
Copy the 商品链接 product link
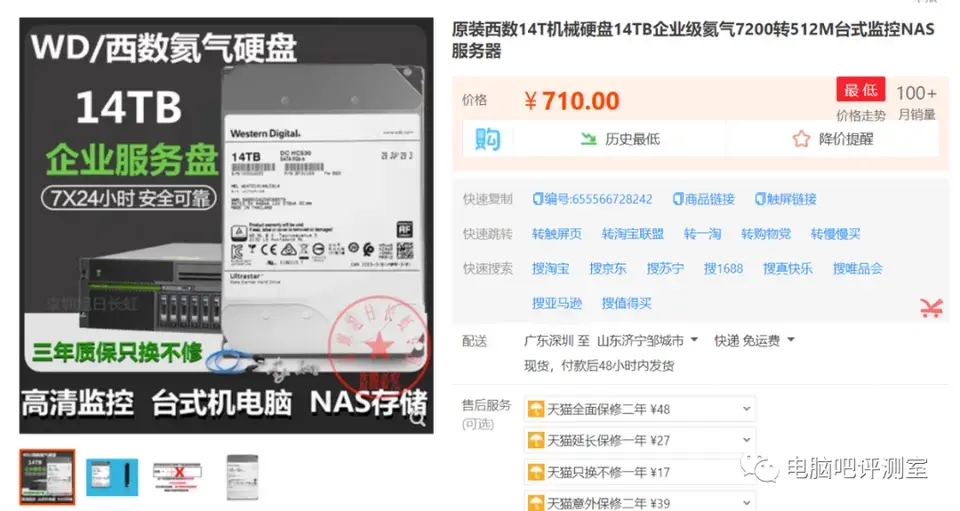click(703, 199)
